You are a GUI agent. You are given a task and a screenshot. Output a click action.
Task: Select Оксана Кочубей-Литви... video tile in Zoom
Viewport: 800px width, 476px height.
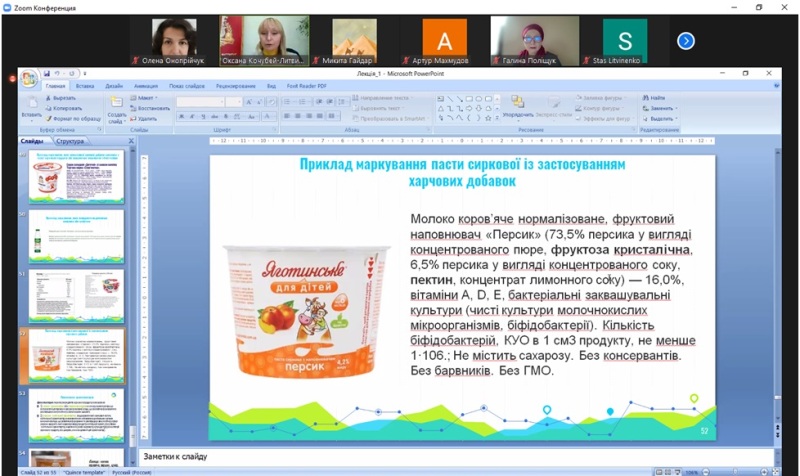(264, 41)
